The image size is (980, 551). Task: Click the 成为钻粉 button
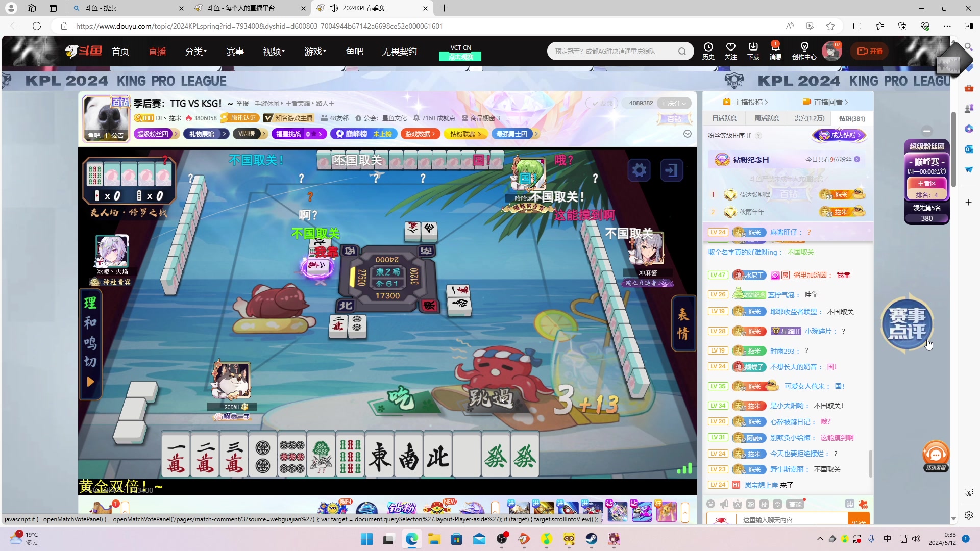[839, 135]
